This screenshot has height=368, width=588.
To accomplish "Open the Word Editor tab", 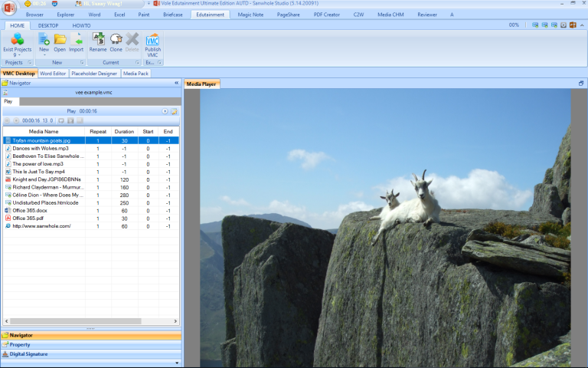I will click(53, 74).
